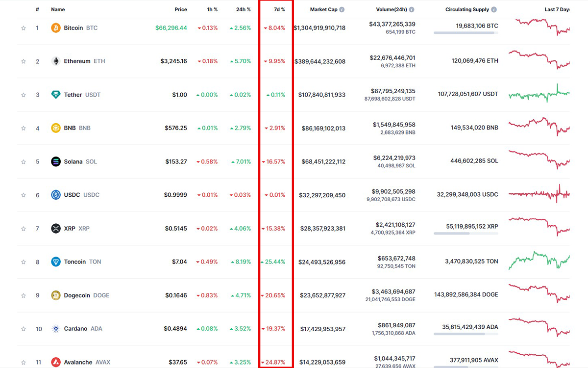Screen dimensions: 588x368
Task: Click the XRP logo icon
Action: tap(56, 229)
